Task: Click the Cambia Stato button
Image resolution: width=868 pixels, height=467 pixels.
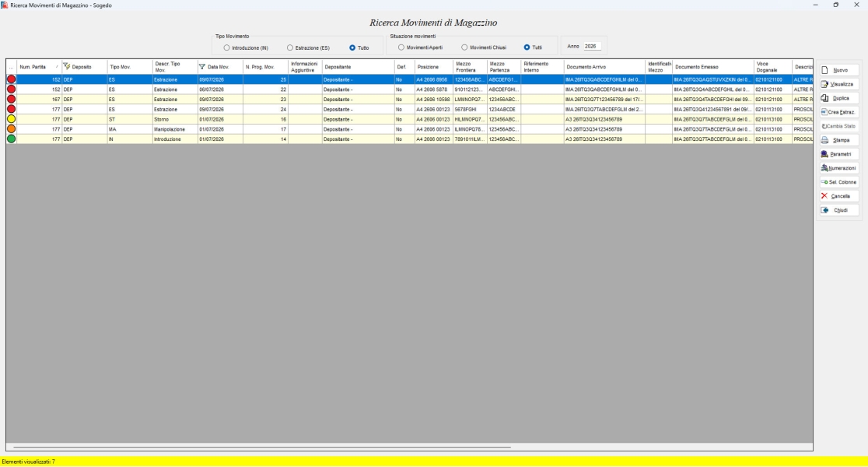Action: click(839, 126)
